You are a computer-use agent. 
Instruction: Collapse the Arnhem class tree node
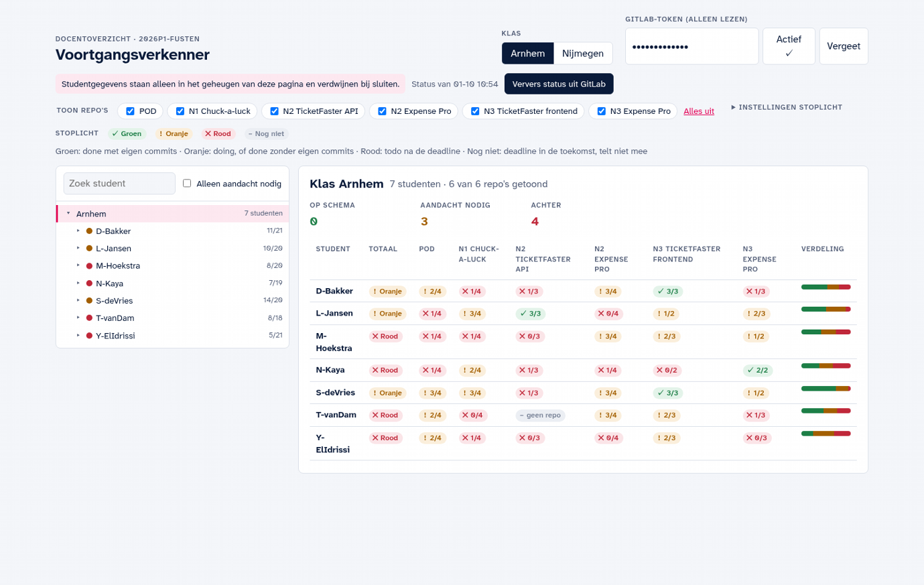click(68, 214)
